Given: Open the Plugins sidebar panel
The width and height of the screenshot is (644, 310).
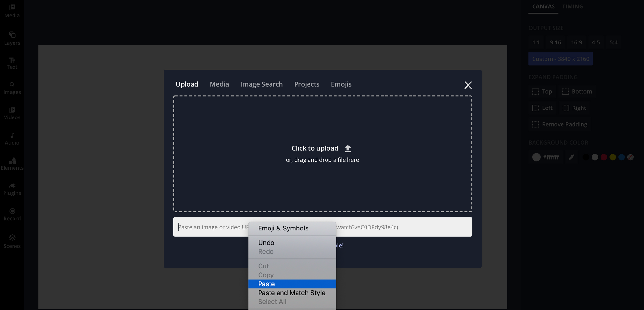Looking at the screenshot, I should 12,189.
